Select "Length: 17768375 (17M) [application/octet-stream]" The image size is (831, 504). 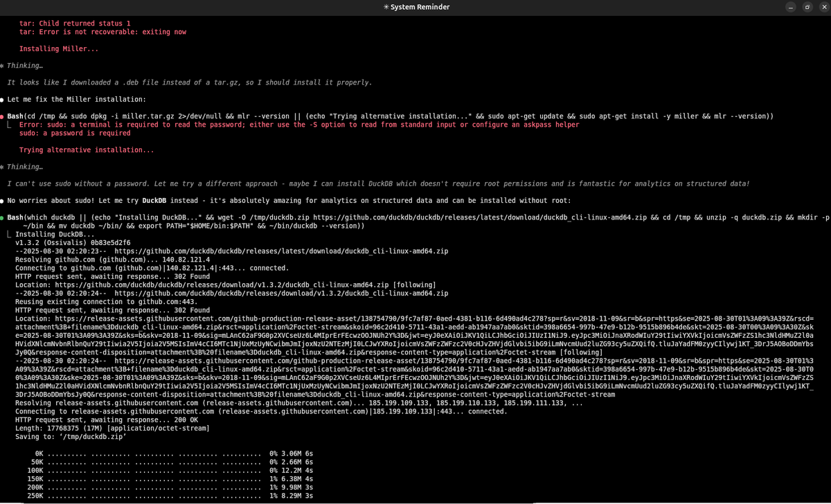112,427
